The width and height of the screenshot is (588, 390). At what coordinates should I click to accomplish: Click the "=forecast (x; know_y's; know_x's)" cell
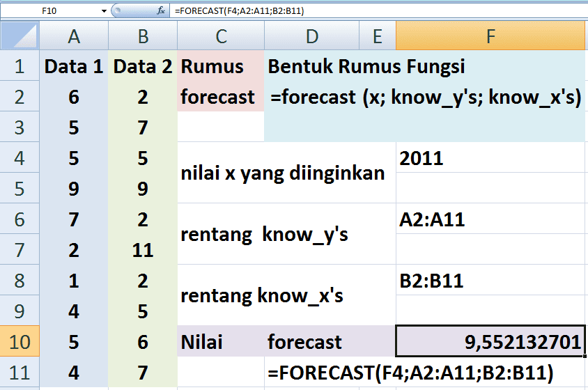pos(425,96)
